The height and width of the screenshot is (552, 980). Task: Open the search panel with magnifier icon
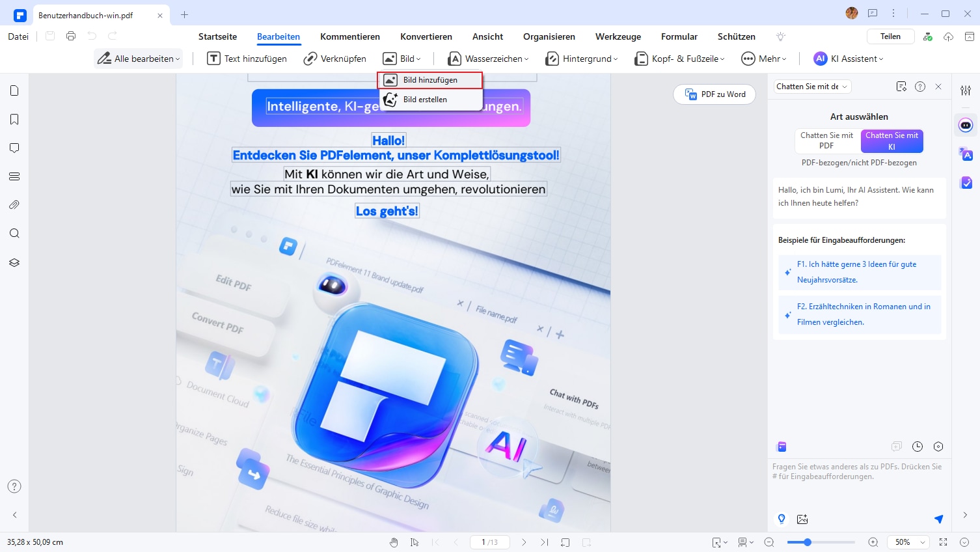[x=14, y=234]
